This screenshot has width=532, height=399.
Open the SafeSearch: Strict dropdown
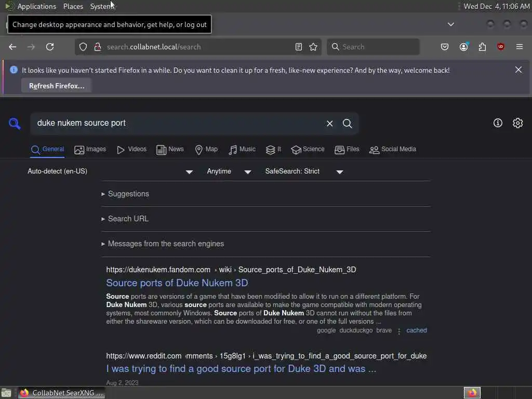(304, 171)
